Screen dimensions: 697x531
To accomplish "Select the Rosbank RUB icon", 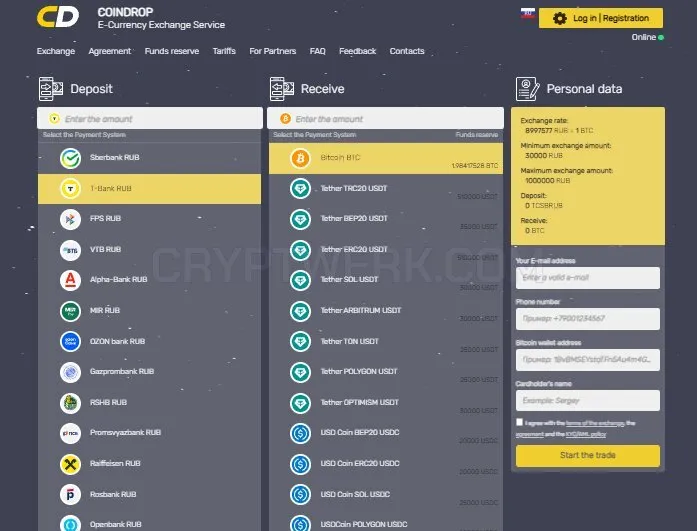I will pyautogui.click(x=70, y=495).
